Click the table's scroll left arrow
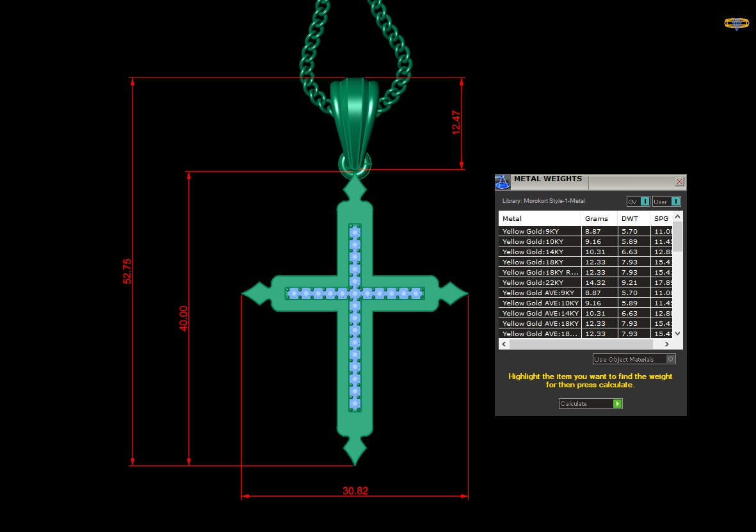756x532 pixels. point(504,344)
